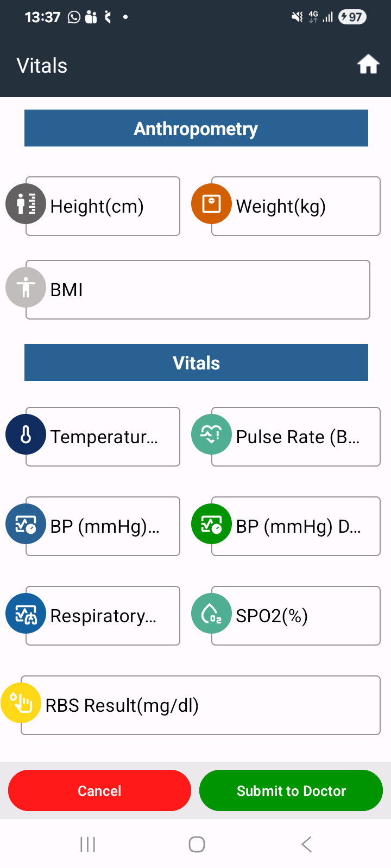Tap the home icon in header

click(368, 64)
